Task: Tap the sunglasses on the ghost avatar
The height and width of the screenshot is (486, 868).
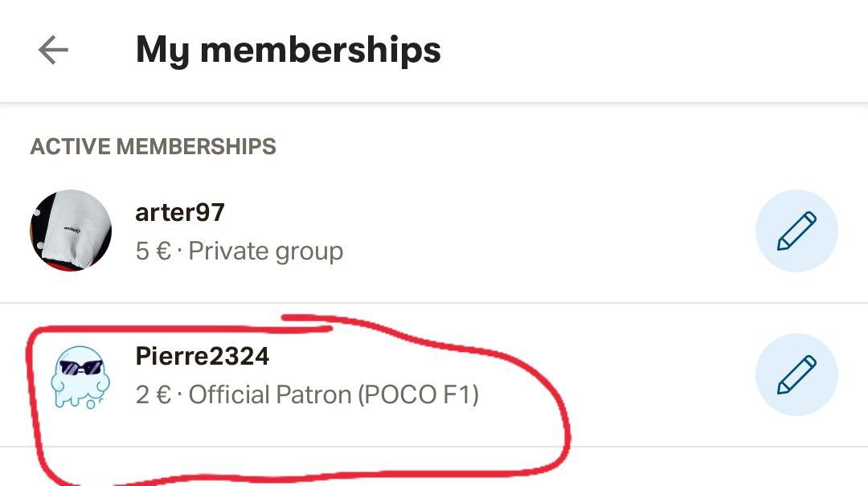Action: tap(81, 368)
